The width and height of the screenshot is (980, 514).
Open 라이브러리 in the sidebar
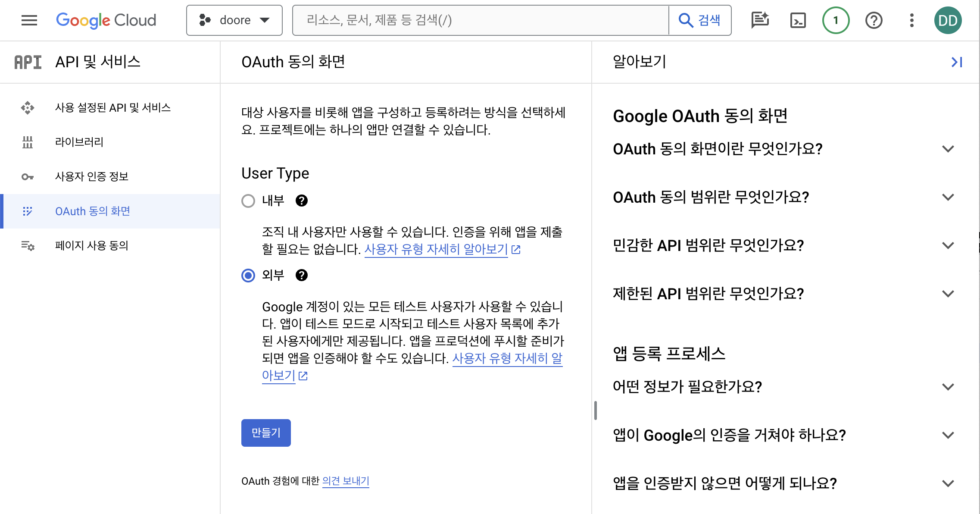tap(79, 142)
